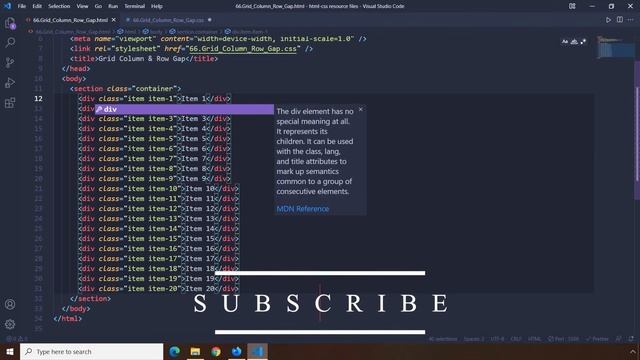The width and height of the screenshot is (640, 360).
Task: Open the Source Control view
Action: coord(10,62)
